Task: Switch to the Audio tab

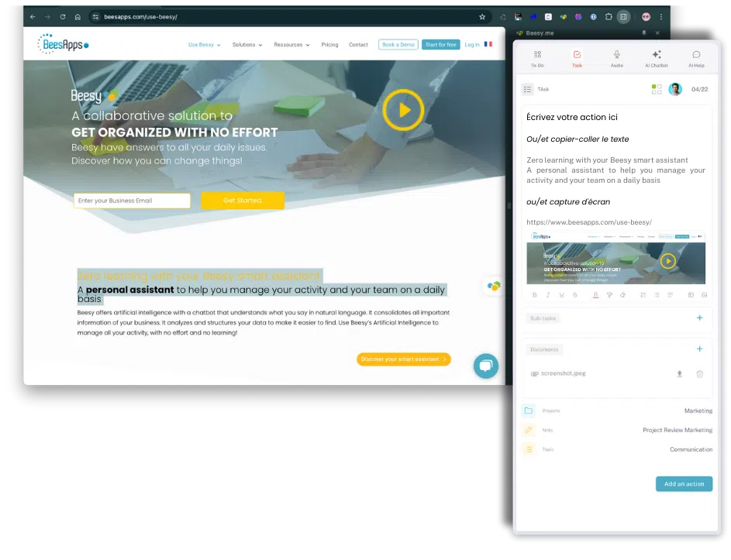Action: click(616, 59)
